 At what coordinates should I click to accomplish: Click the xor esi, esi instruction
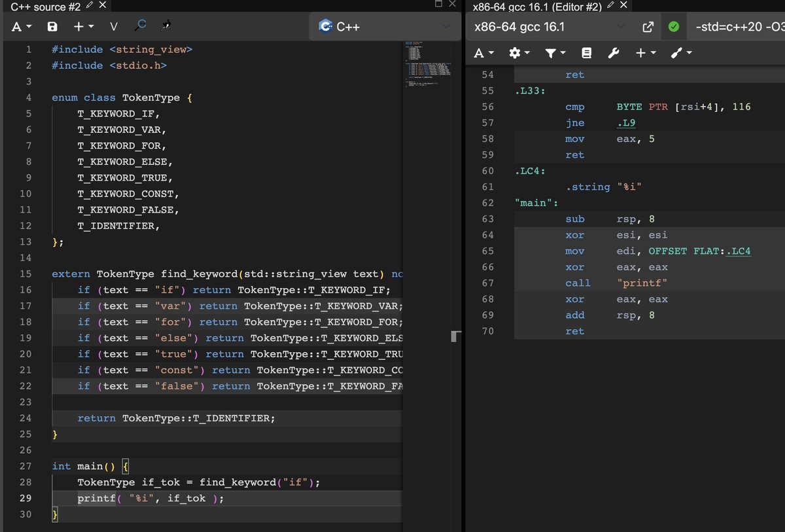pos(617,235)
